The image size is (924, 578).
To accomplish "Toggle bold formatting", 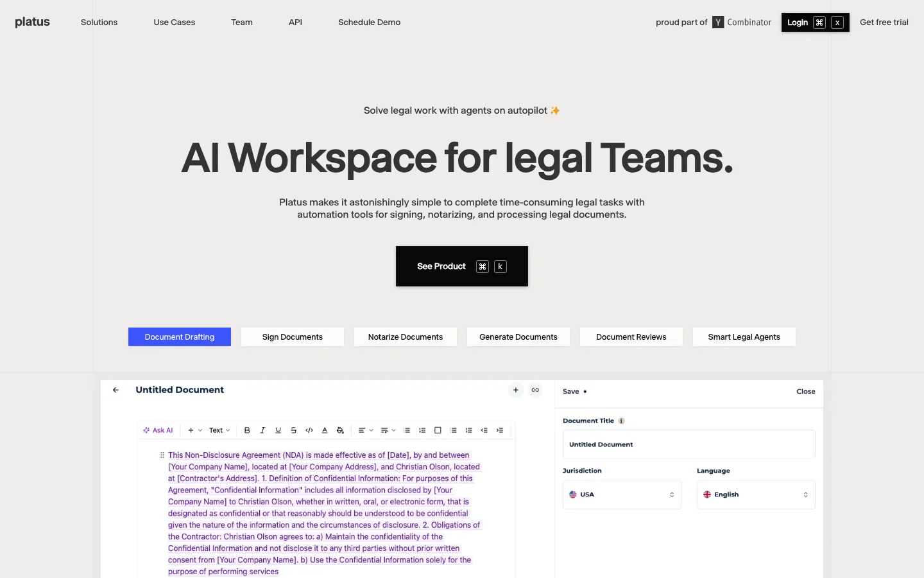I will pos(247,430).
